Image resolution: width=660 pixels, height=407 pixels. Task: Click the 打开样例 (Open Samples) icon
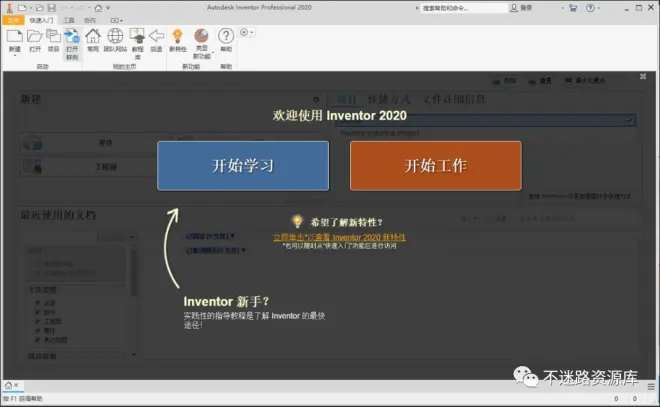click(72, 36)
